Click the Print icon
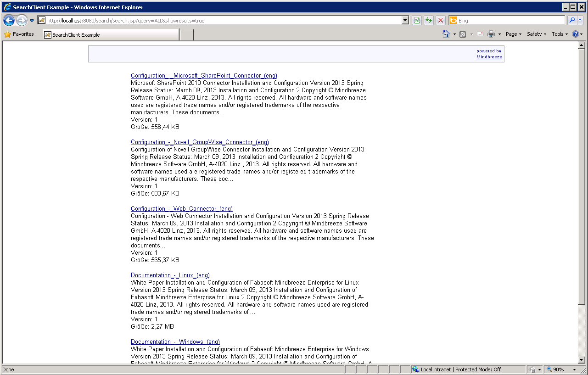Image resolution: width=588 pixels, height=375 pixels. [491, 34]
